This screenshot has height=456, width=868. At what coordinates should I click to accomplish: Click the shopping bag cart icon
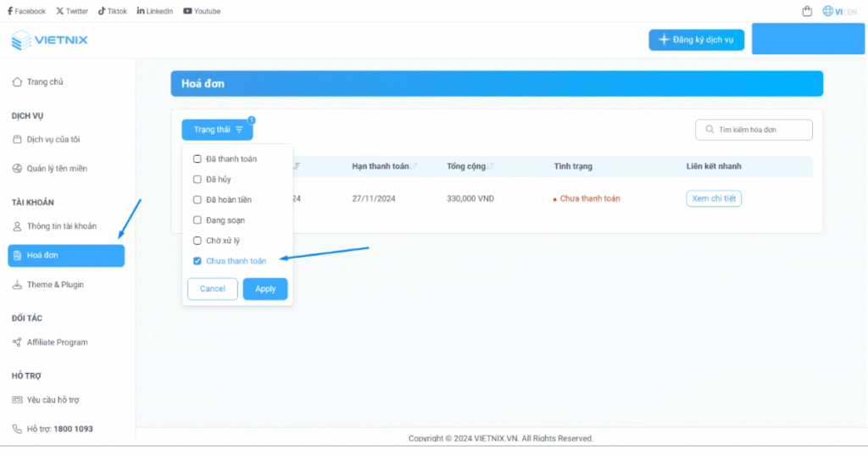pos(807,11)
